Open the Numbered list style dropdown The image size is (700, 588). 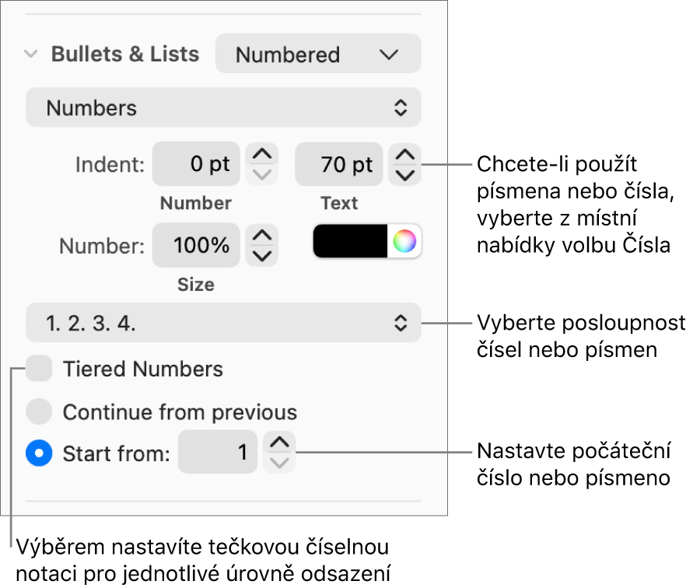pos(317,54)
